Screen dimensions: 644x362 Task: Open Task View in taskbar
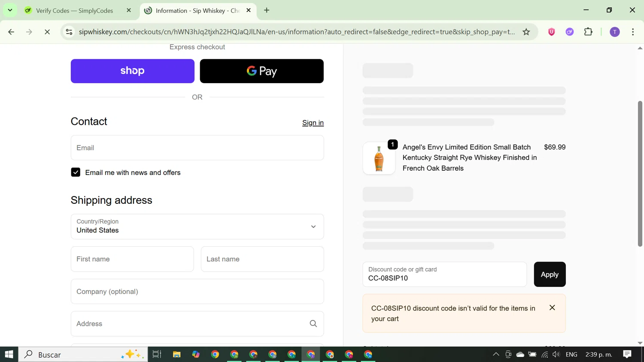pos(157,354)
